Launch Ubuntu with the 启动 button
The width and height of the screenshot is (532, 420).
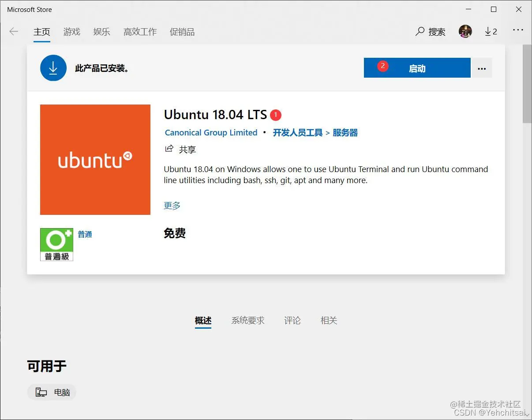pyautogui.click(x=416, y=67)
